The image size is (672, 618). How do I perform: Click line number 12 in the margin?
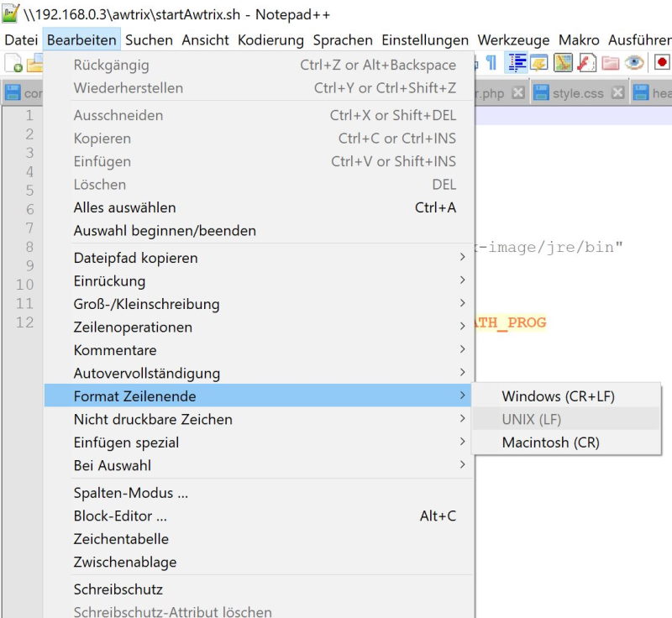point(24,322)
